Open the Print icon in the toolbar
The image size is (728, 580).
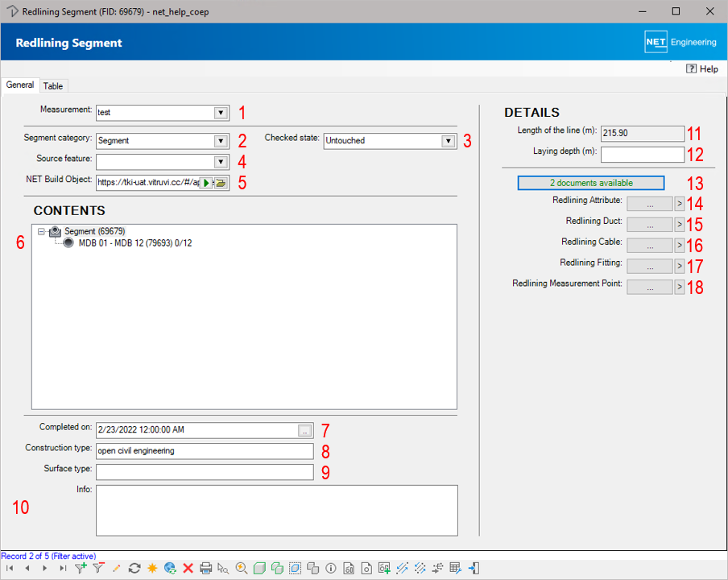[x=206, y=568]
